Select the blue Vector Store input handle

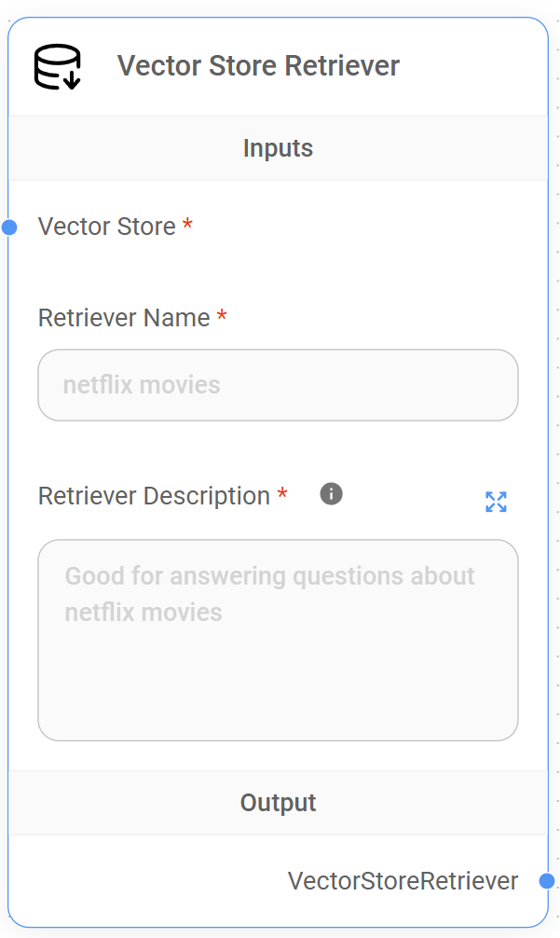[8, 226]
